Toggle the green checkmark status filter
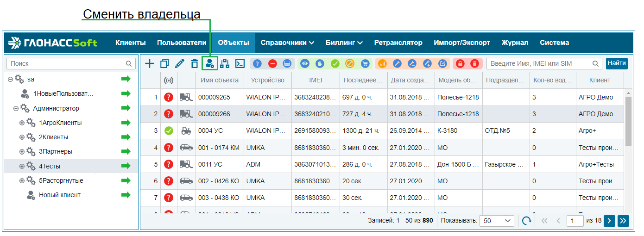This screenshot has height=236, width=644. 335,64
